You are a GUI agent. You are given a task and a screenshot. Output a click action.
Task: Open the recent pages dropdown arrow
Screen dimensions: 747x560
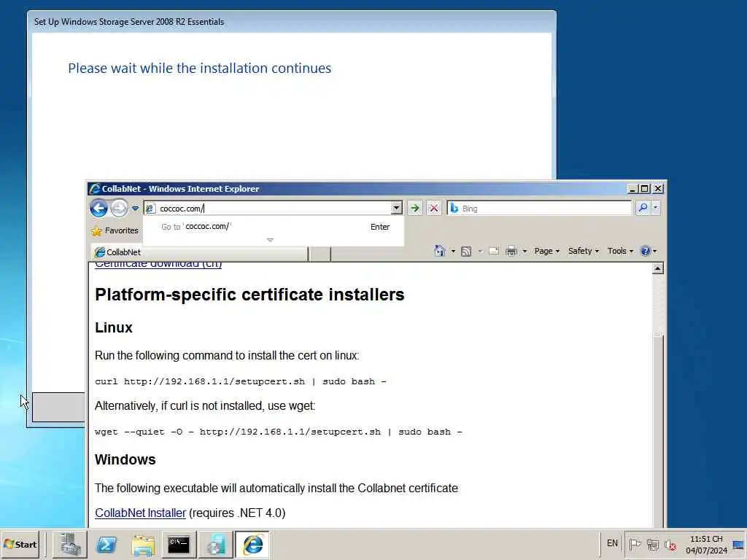(x=135, y=208)
